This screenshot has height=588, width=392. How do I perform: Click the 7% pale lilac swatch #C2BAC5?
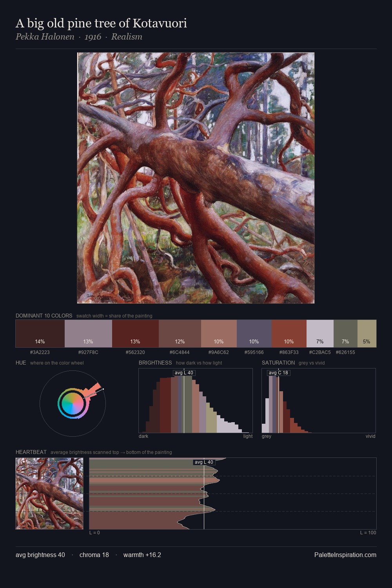click(x=320, y=334)
